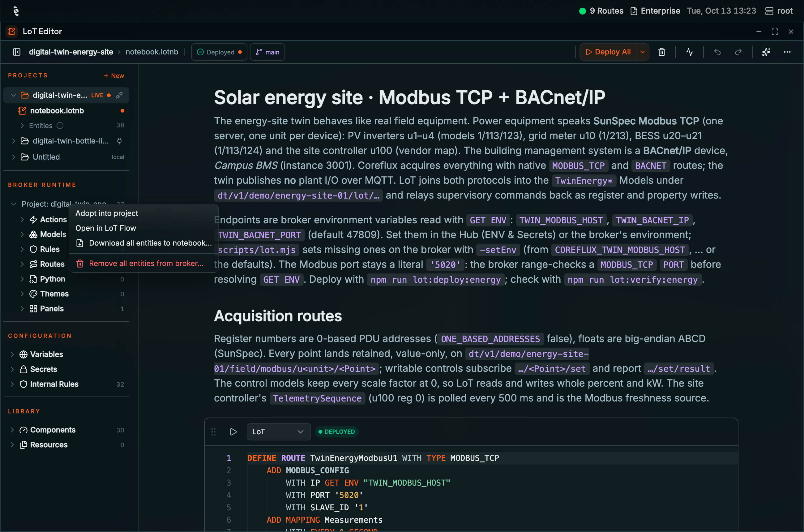
Task: Run the LoT cell play button
Action: click(233, 431)
